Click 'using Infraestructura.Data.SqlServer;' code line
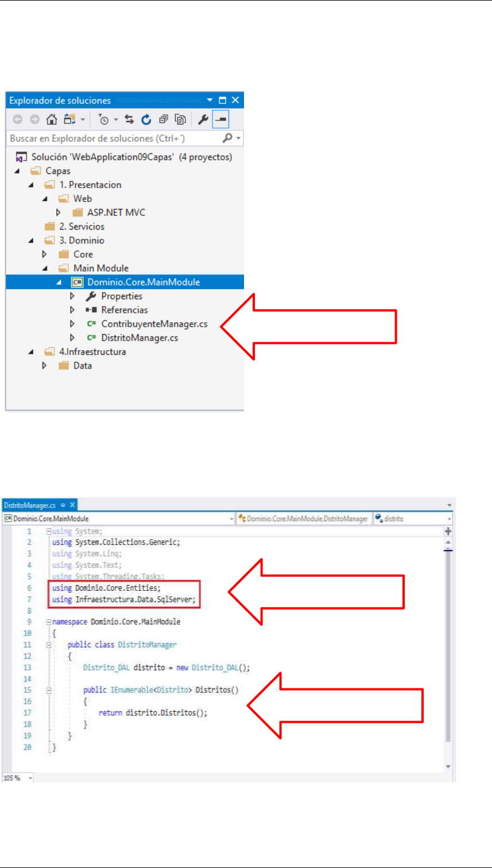 (x=125, y=600)
